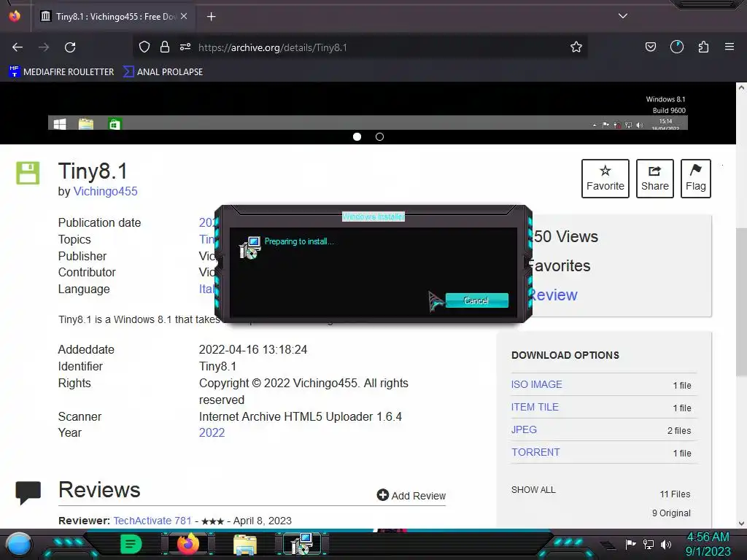The width and height of the screenshot is (747, 560).
Task: Click the Share button
Action: point(654,179)
